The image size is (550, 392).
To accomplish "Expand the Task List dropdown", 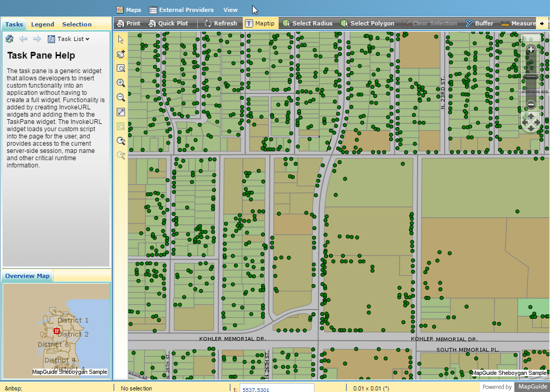I will [68, 39].
